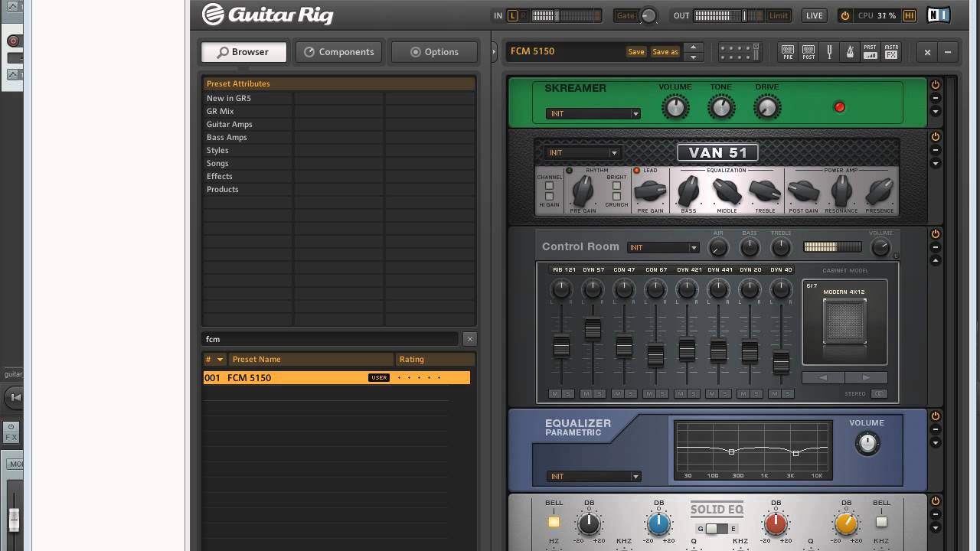Open the tuner with the tuning fork icon

(x=829, y=52)
